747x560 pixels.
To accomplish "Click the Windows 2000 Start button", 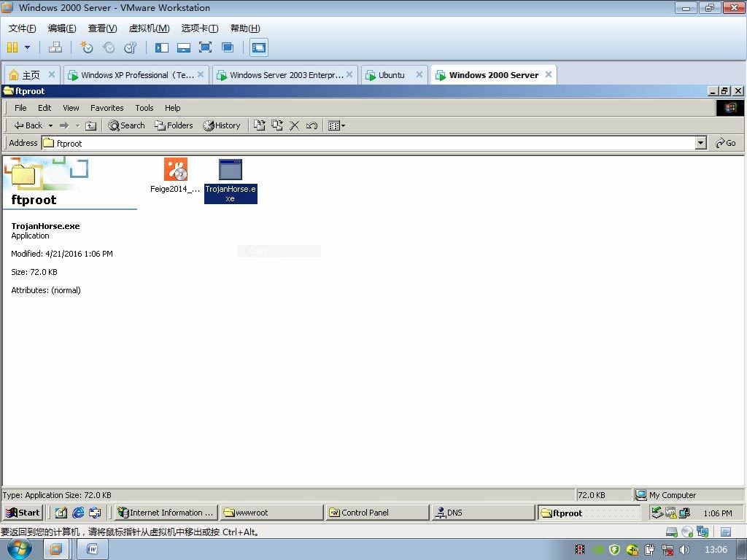I will [x=23, y=513].
